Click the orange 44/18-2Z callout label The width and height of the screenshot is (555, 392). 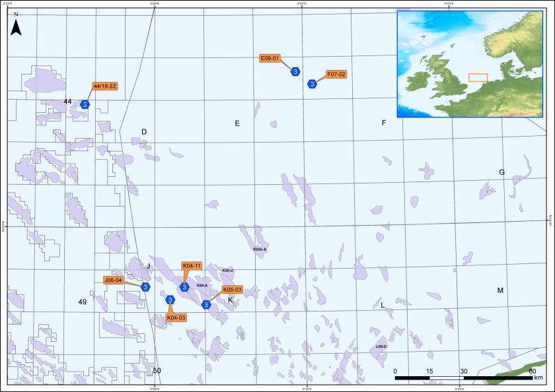tap(105, 86)
